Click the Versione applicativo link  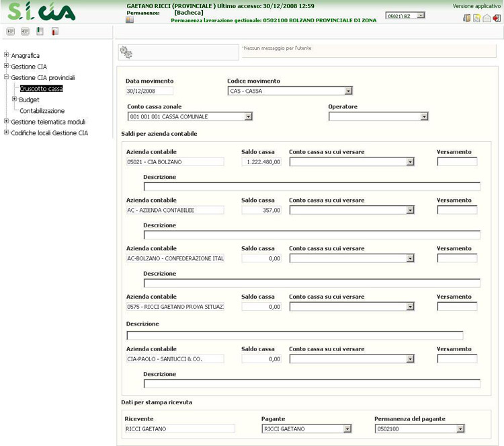pyautogui.click(x=476, y=6)
